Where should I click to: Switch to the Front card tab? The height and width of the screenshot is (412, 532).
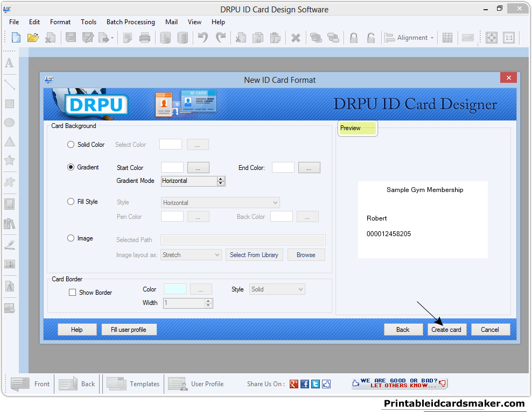pos(30,384)
